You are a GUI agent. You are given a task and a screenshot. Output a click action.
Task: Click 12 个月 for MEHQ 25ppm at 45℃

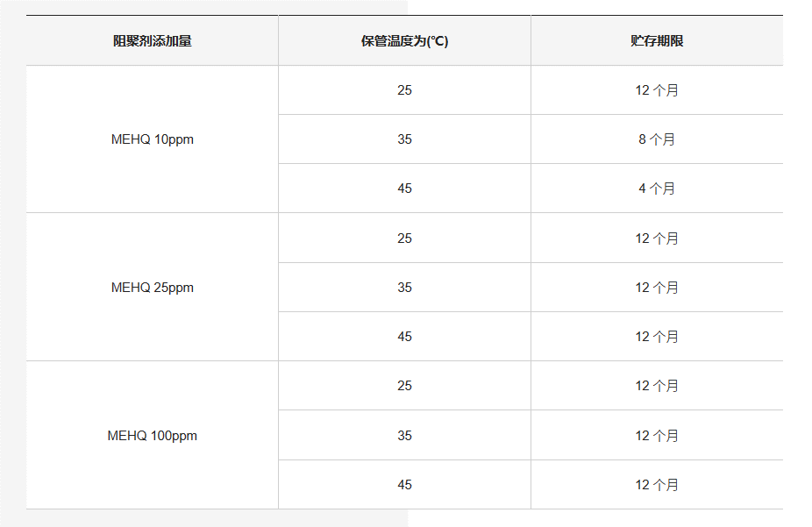pos(657,337)
